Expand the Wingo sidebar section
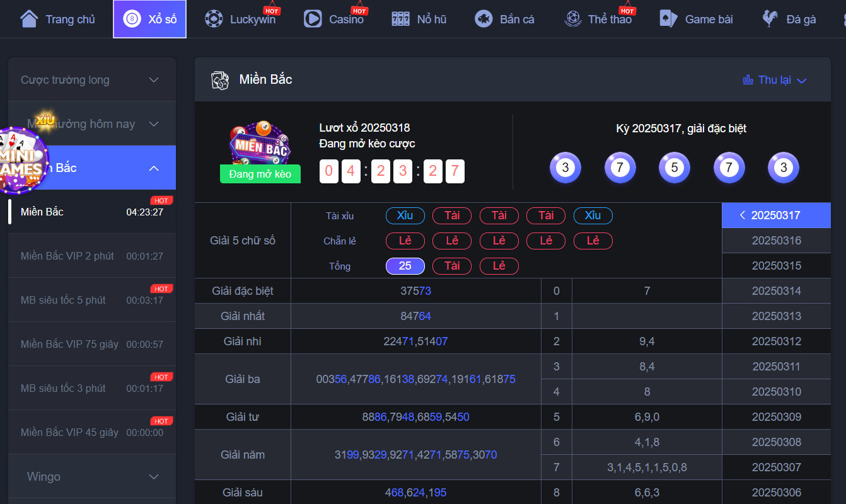 pyautogui.click(x=92, y=476)
